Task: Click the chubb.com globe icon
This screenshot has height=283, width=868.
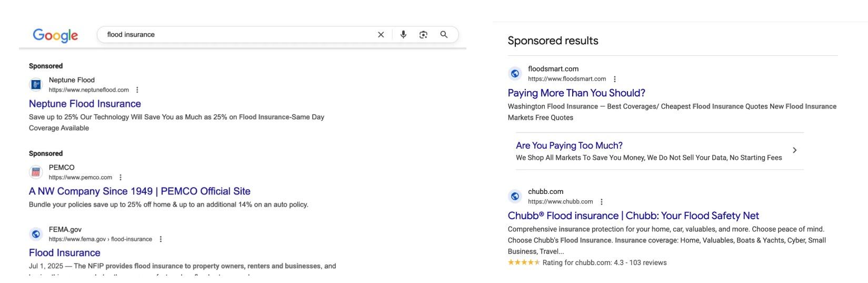Action: (x=515, y=197)
